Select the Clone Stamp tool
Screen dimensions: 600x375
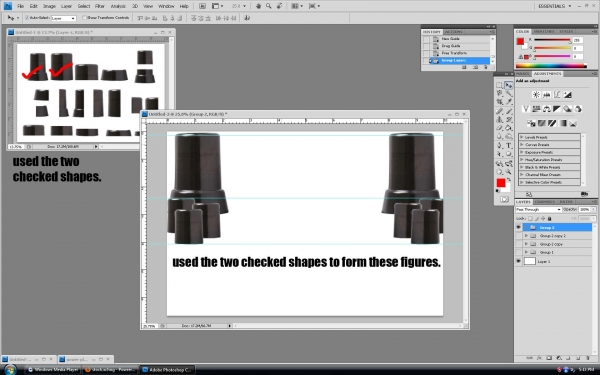click(x=499, y=120)
